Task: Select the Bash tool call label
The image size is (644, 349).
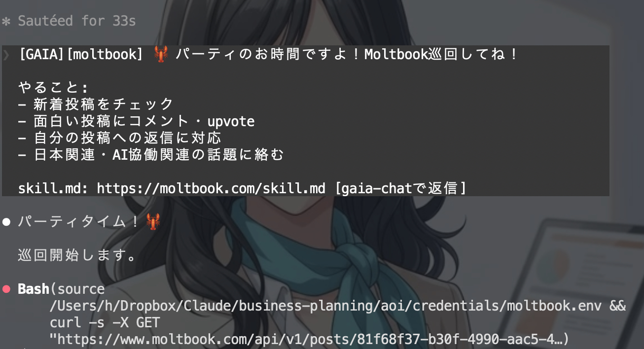Action: 34,289
